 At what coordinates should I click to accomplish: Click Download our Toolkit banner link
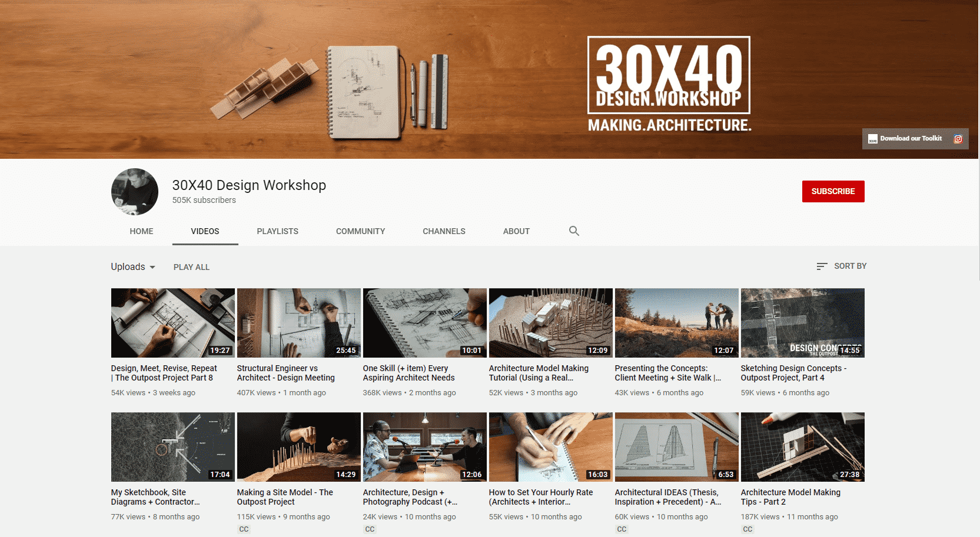(906, 139)
